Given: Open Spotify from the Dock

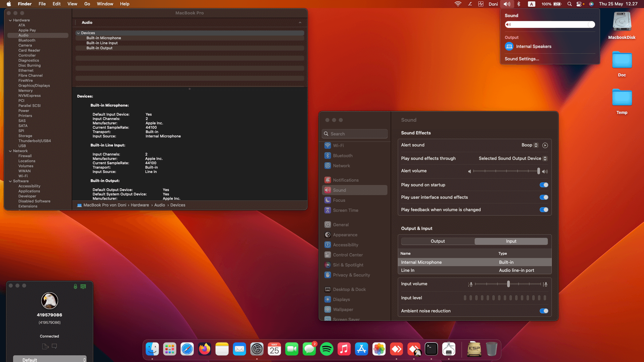Looking at the screenshot, I should [326, 349].
